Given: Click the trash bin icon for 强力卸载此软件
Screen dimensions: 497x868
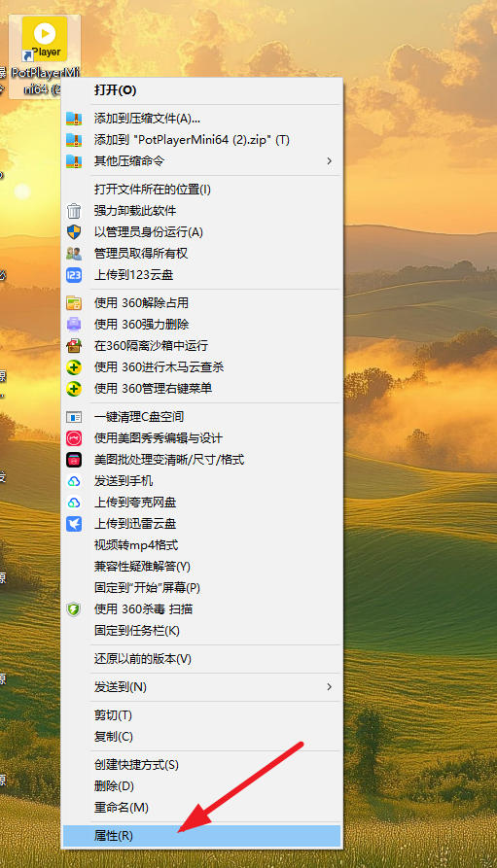Looking at the screenshot, I should coord(74,211).
